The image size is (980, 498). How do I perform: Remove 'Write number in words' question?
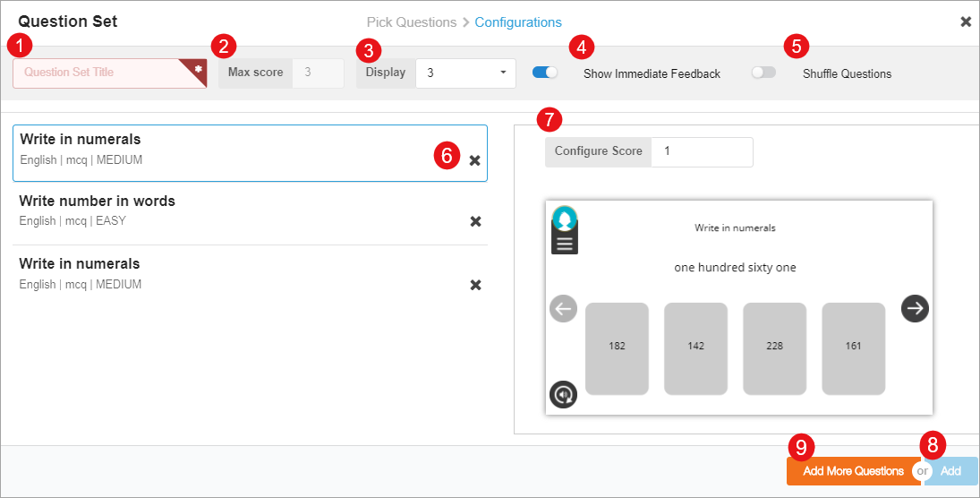(x=475, y=221)
